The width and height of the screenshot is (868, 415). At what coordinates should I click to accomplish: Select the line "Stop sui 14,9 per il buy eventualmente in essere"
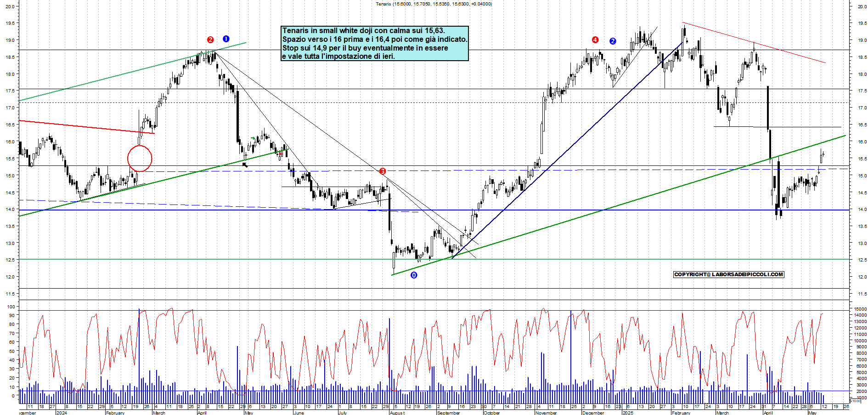coord(365,48)
